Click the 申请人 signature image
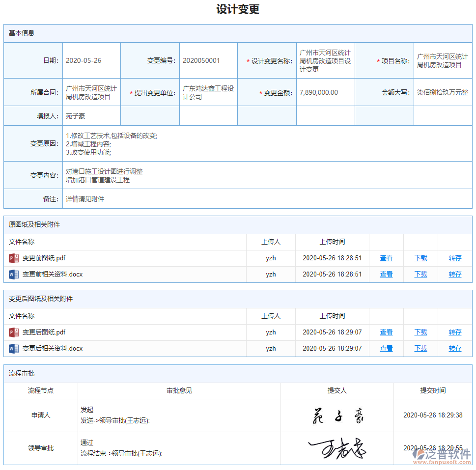The height and width of the screenshot is (470, 476). click(337, 415)
